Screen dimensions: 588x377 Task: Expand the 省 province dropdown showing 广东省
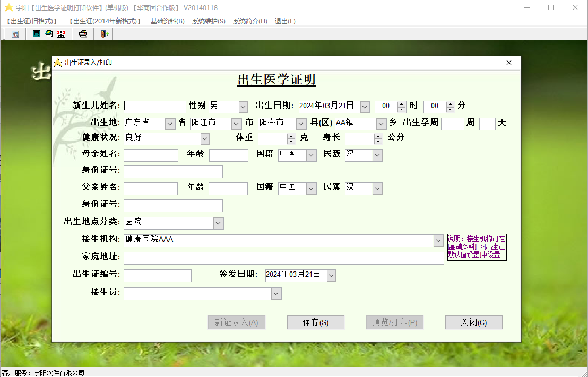[x=170, y=124]
